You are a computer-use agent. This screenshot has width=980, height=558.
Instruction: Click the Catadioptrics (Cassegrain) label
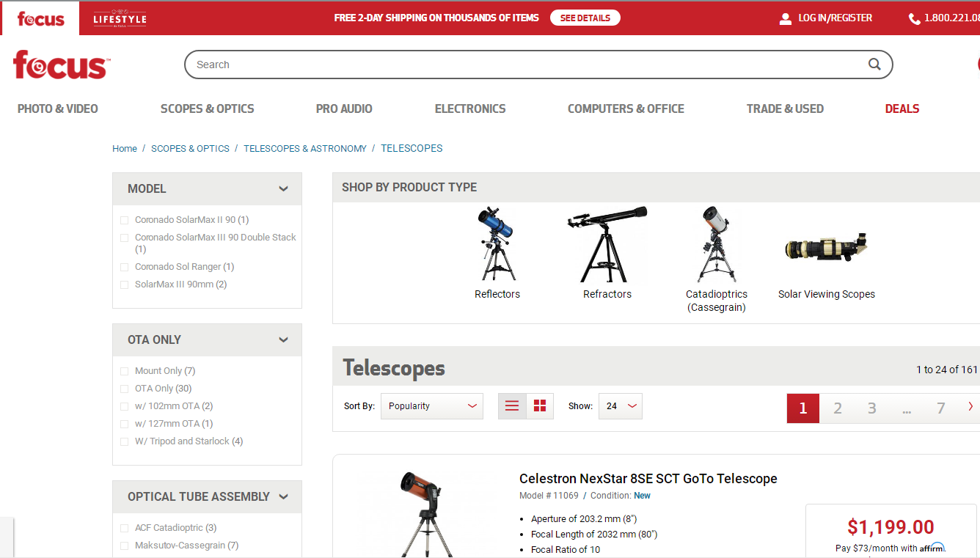tap(717, 301)
